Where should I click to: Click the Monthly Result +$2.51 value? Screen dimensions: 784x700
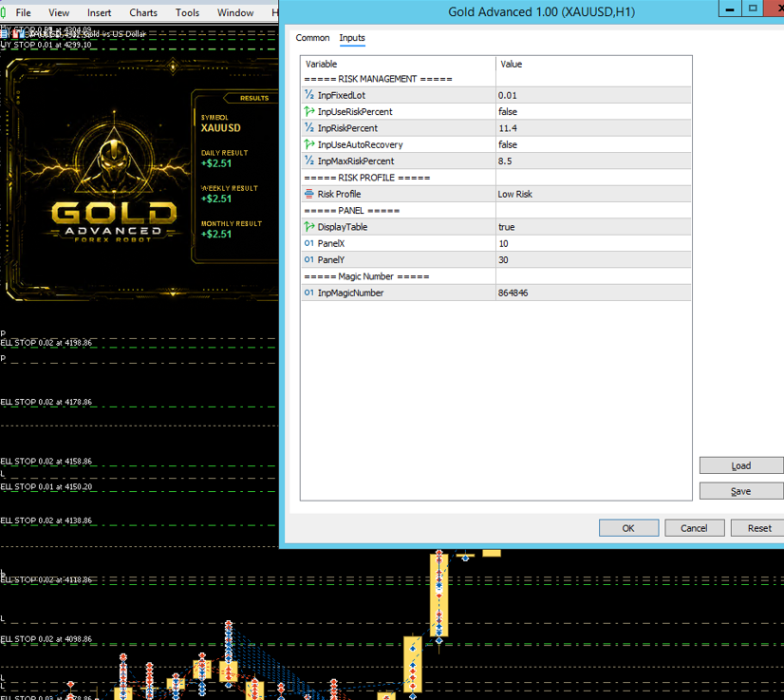pos(216,235)
